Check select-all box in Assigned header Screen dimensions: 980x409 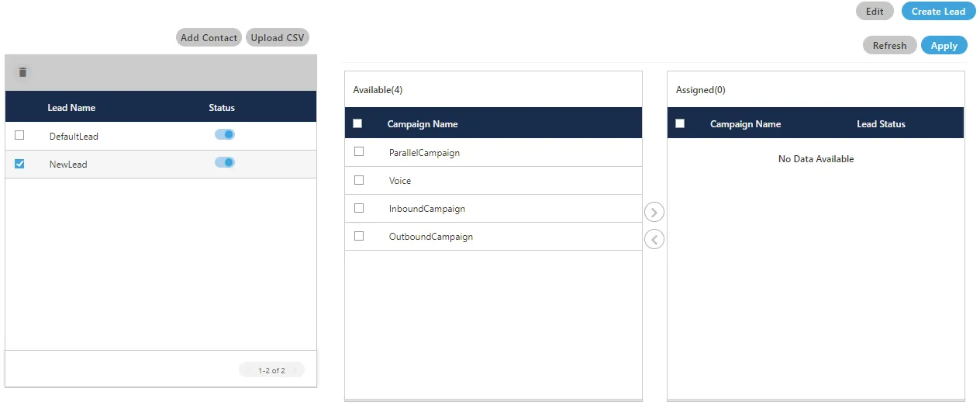pos(680,123)
